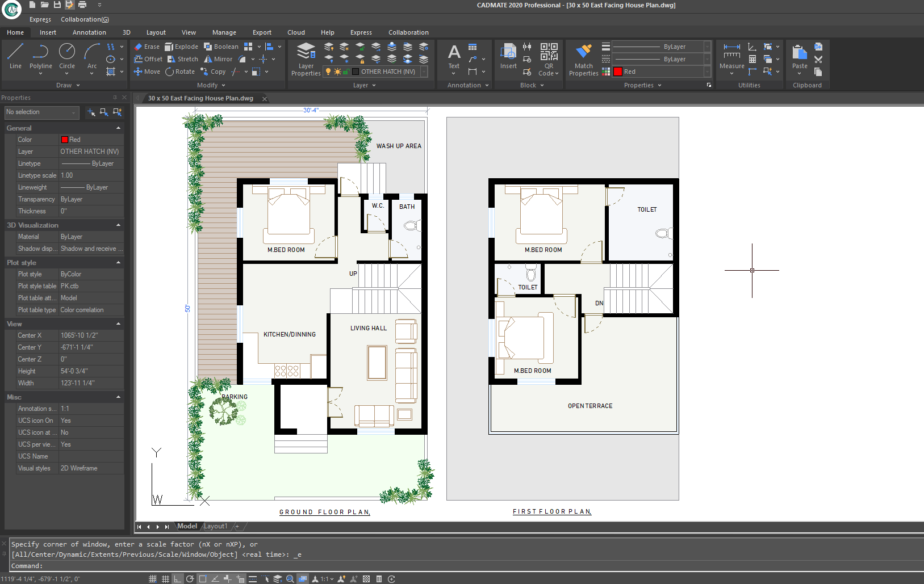Image resolution: width=924 pixels, height=584 pixels.
Task: Expand the Draw panel options
Action: pyautogui.click(x=68, y=85)
